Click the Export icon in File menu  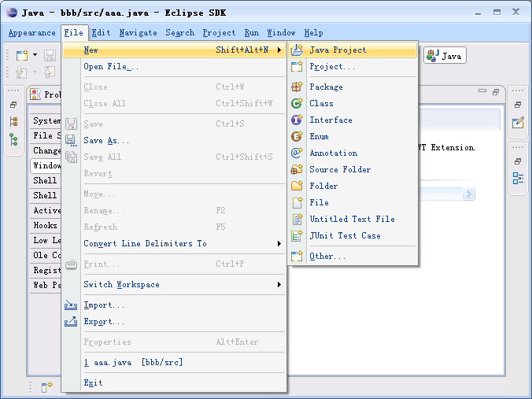pos(71,322)
